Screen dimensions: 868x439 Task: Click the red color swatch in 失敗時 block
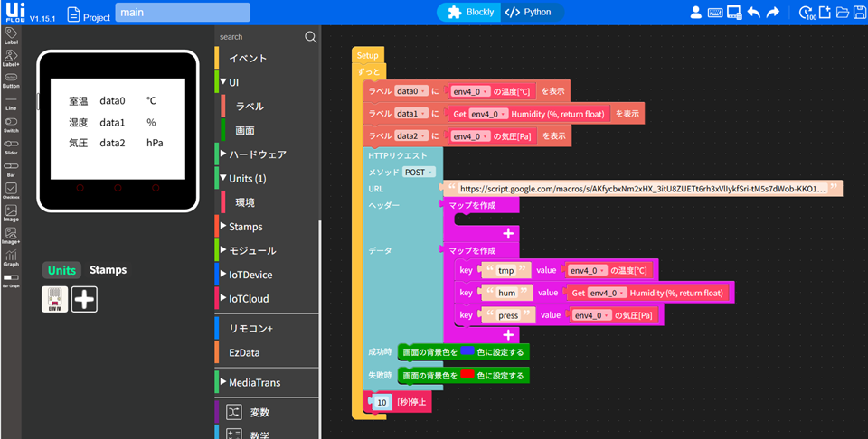coord(467,375)
